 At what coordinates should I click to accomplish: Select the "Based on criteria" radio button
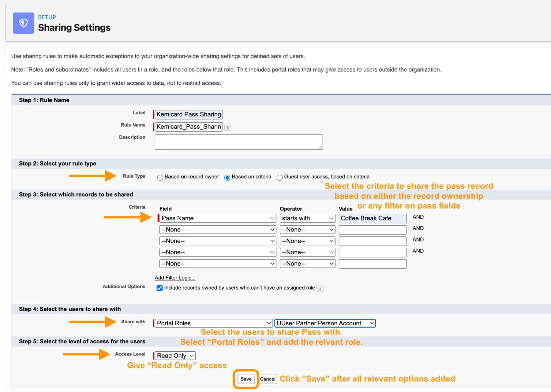pyautogui.click(x=227, y=178)
